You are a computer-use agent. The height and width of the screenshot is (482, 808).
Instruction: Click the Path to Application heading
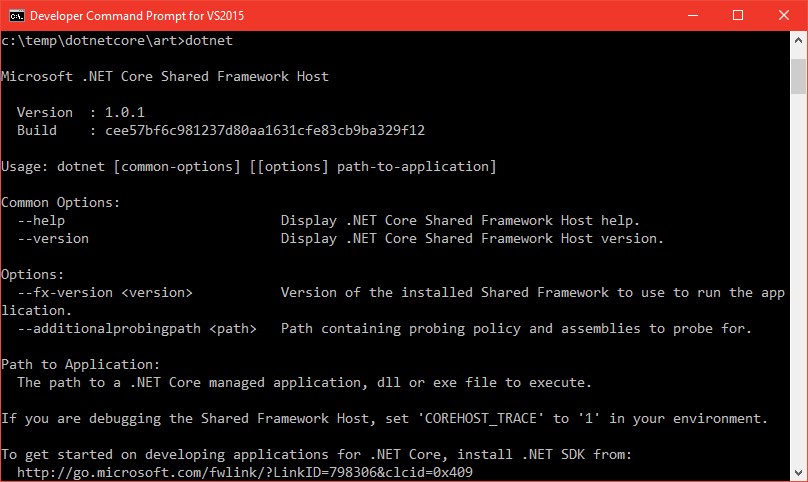coord(80,364)
